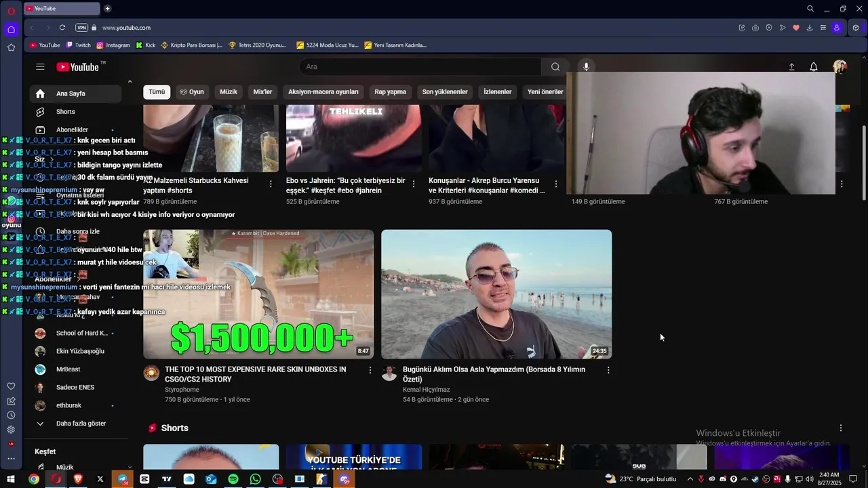Open the Opera extensions cube icon

[x=856, y=28]
